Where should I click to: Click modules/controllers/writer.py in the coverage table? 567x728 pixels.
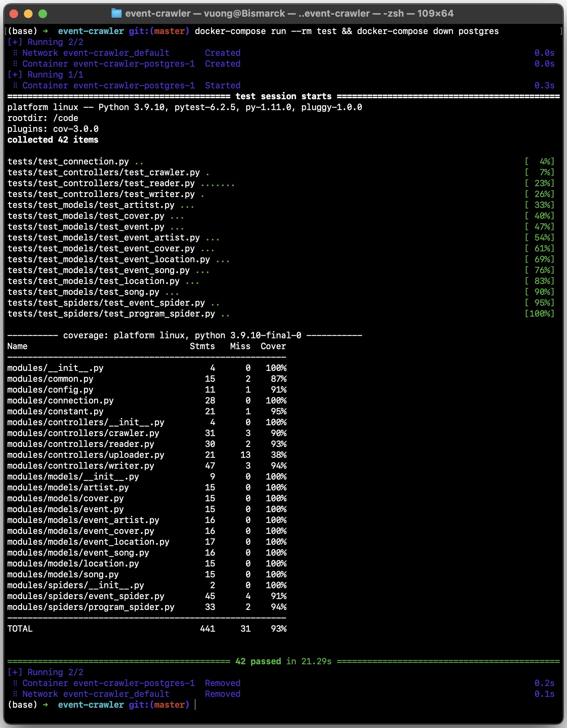81,466
